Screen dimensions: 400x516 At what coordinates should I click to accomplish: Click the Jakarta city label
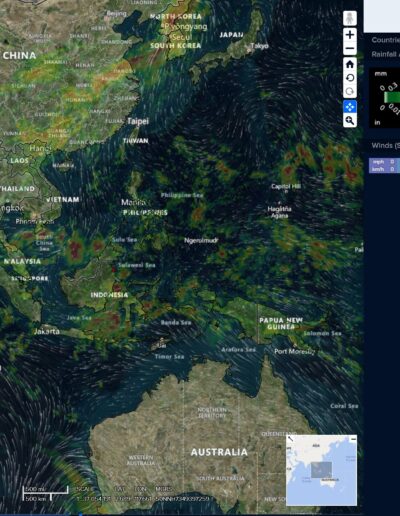click(47, 331)
